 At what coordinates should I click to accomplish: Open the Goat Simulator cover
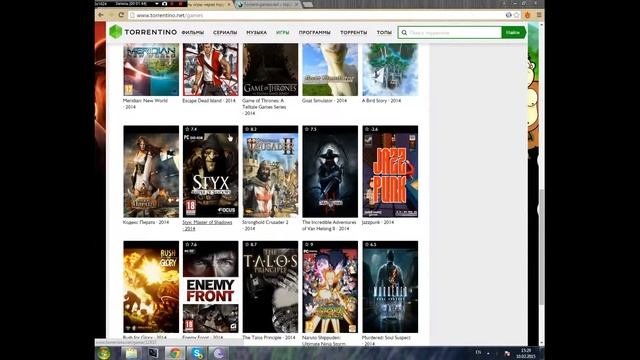click(330, 70)
